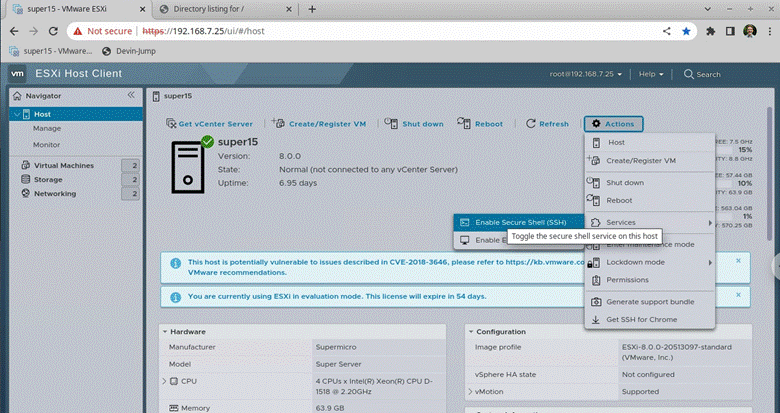This screenshot has height=413, width=780.
Task: Click Enable Secure Shell (SSH)
Action: pos(519,222)
